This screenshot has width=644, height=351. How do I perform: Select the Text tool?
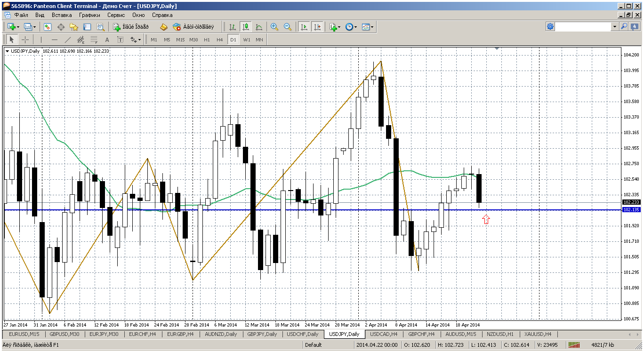coord(107,40)
